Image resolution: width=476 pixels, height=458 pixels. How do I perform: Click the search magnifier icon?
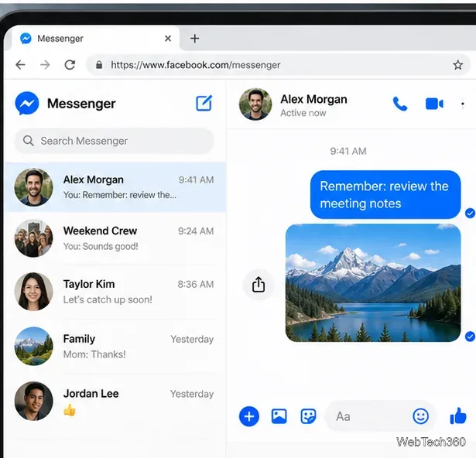[x=28, y=141]
